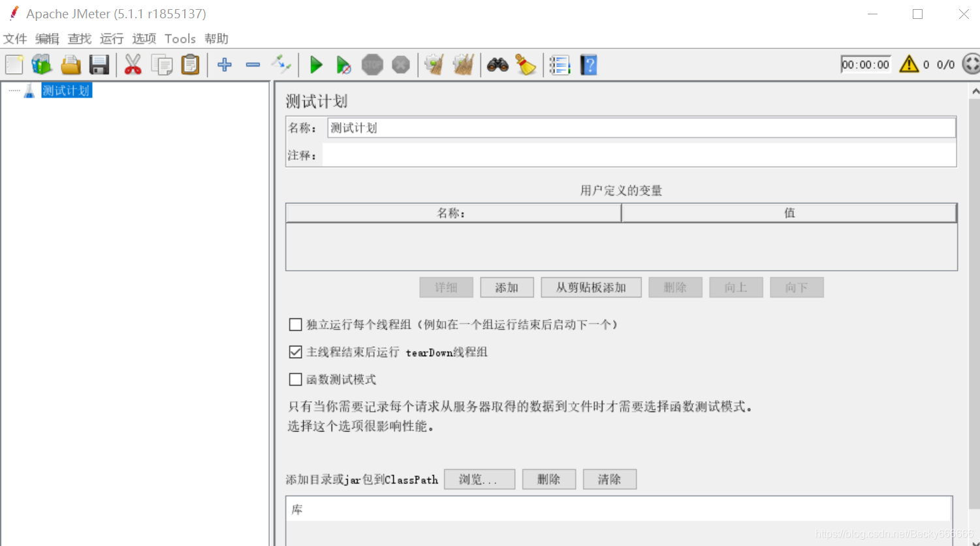
Task: Click the 0/0 thread count text
Action: (945, 64)
